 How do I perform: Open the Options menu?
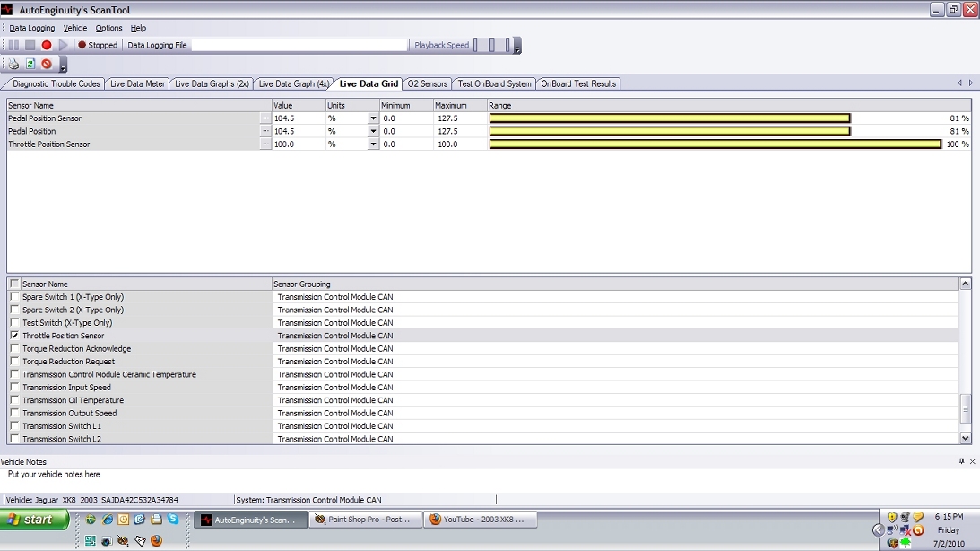[108, 28]
